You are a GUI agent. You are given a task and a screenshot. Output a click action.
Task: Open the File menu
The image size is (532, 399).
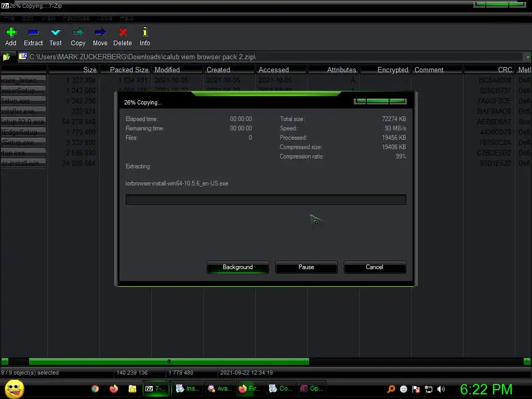(x=9, y=18)
